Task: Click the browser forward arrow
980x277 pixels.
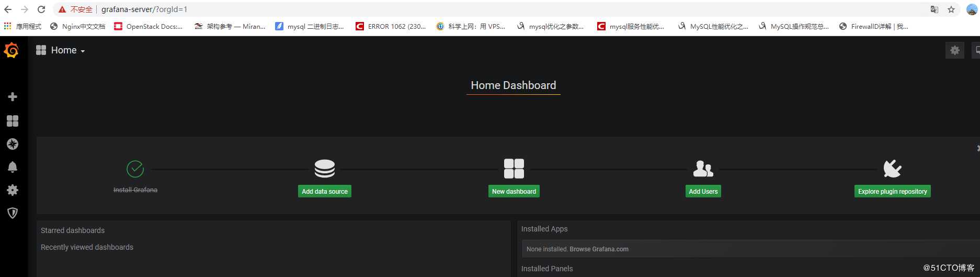Action: coord(25,9)
